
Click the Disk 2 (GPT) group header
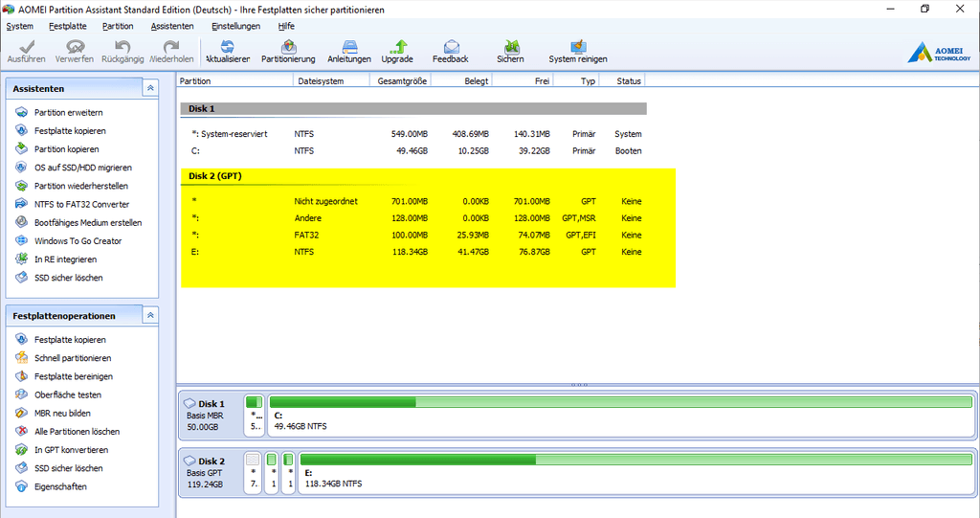click(x=413, y=176)
